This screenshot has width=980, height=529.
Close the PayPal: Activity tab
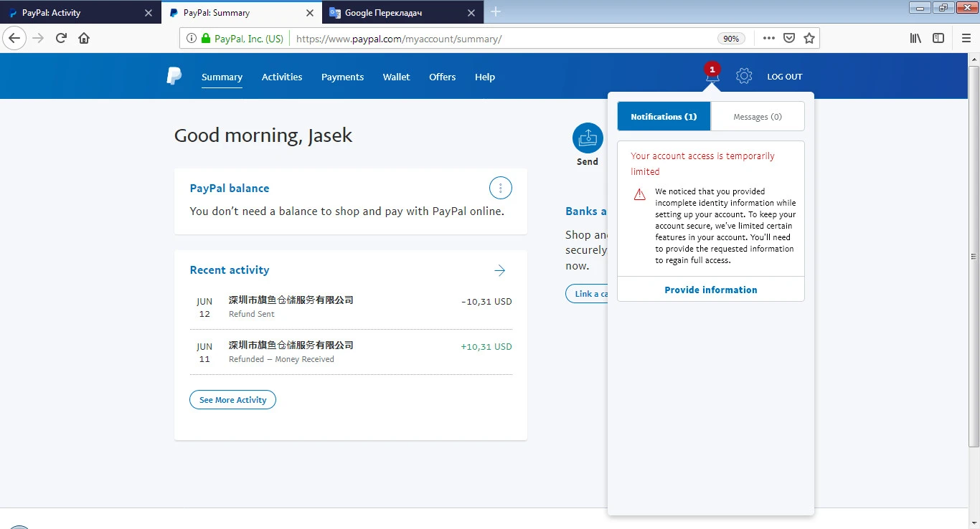pos(149,13)
